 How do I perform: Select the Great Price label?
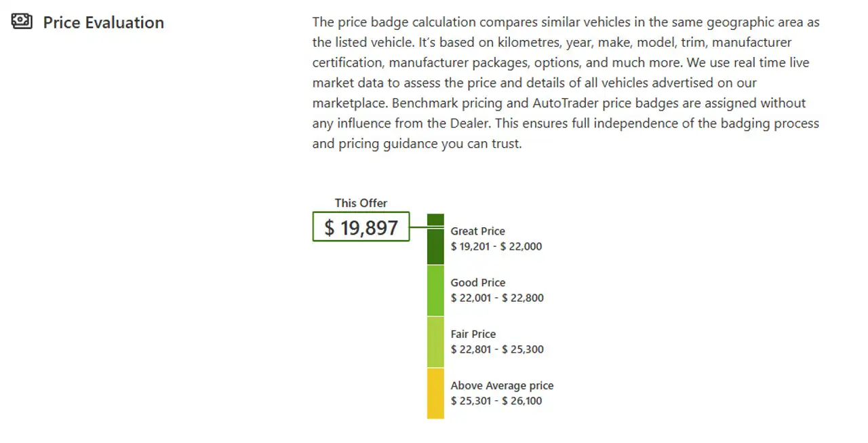tap(477, 231)
